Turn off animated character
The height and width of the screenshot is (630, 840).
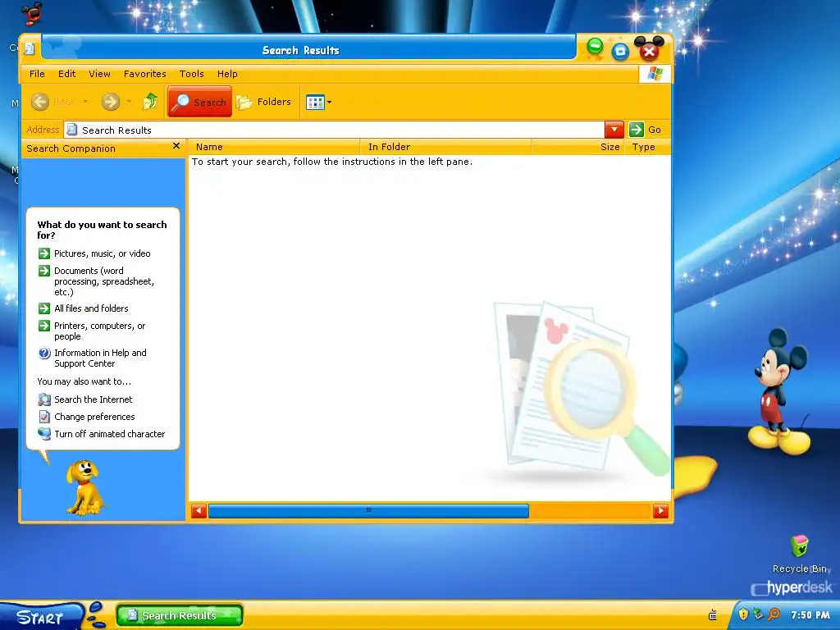pyautogui.click(x=109, y=434)
